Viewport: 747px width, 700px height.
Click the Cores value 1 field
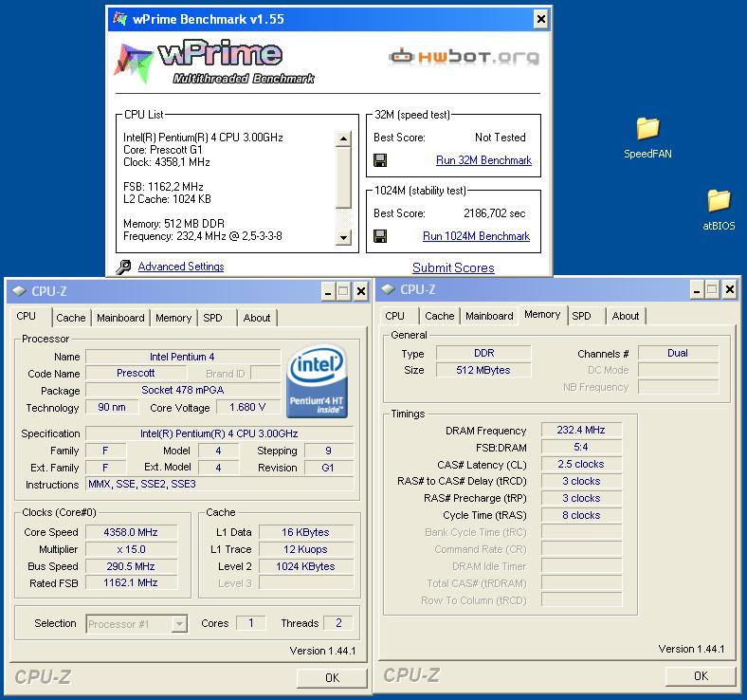[x=251, y=623]
